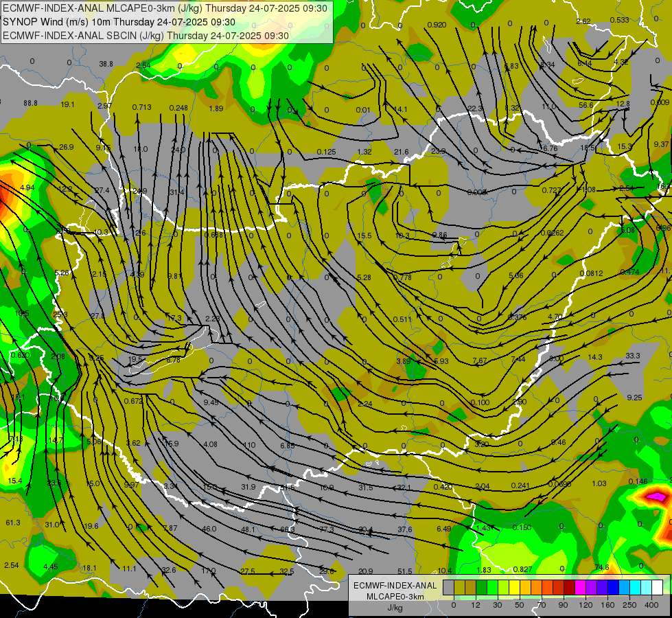Click the map value 0.474
Viewport: 672px width, 618px height.
coord(629,272)
